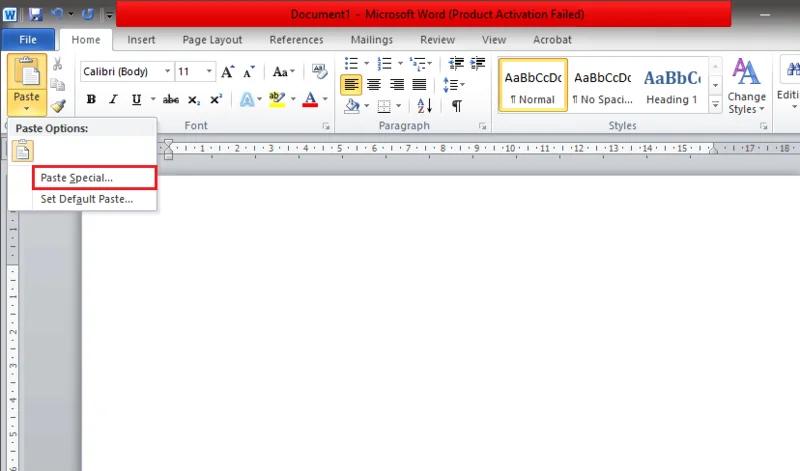
Task: Click the Sort A-Z icon
Action: tap(424, 106)
